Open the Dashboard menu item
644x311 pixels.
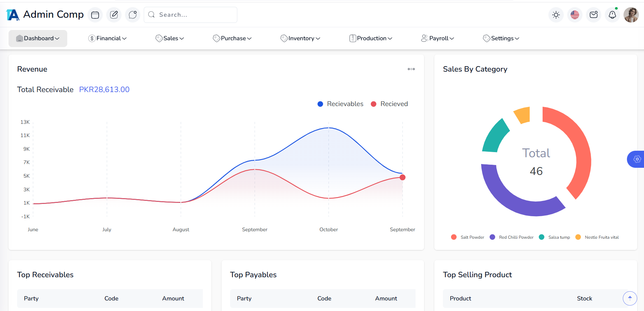click(x=38, y=39)
